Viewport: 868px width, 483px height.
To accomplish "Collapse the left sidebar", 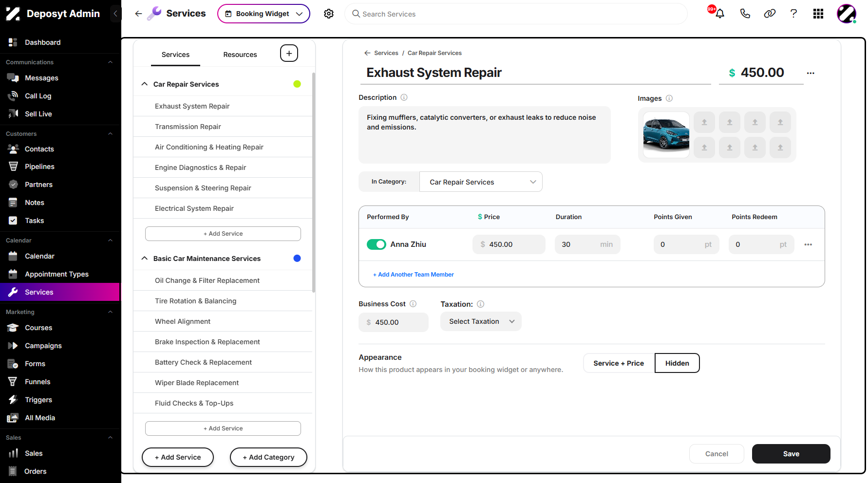I will [115, 14].
